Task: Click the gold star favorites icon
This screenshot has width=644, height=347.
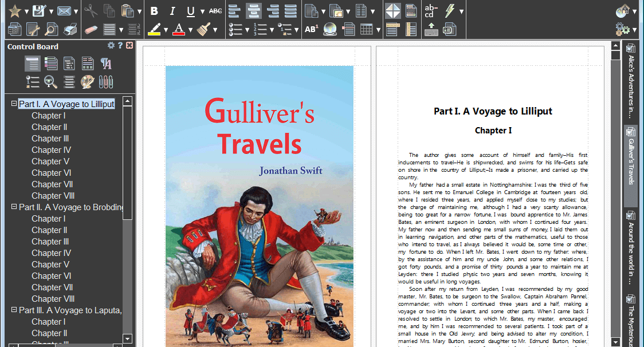Action: point(15,11)
